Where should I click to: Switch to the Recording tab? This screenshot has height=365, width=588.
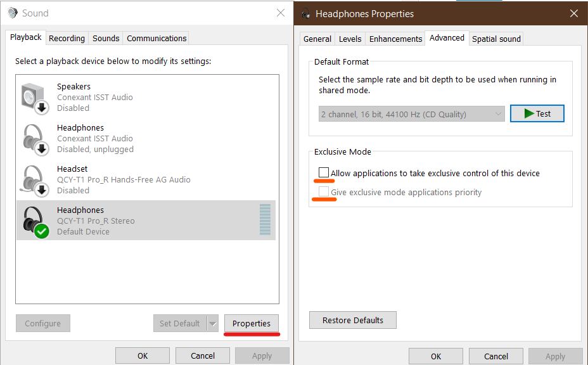point(67,38)
